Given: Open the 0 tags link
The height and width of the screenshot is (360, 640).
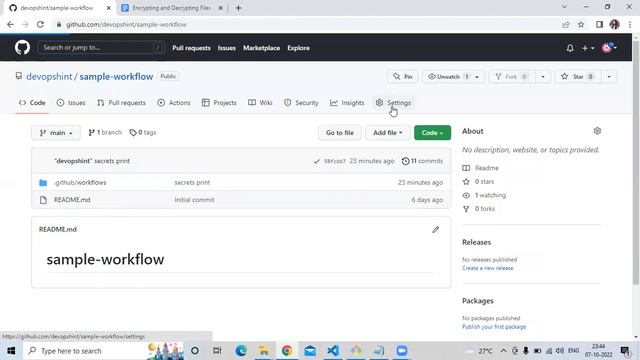Looking at the screenshot, I should coord(143,133).
